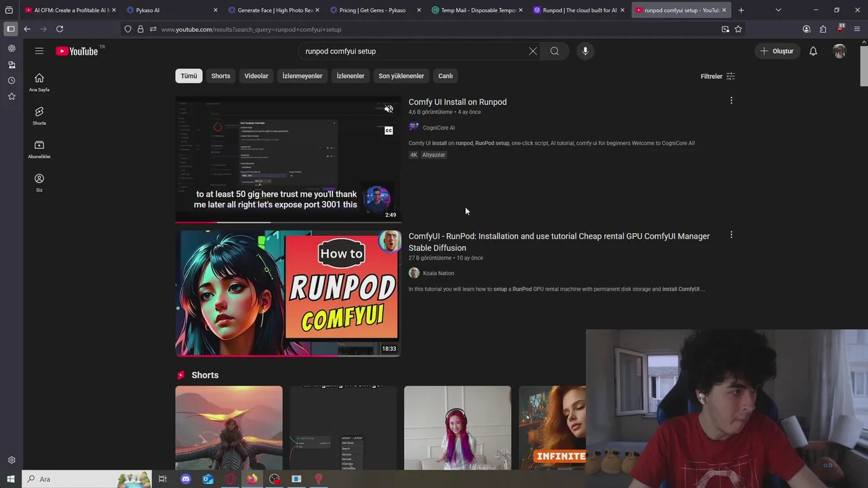Viewport: 868px width, 488px height.
Task: Go back with browser back arrow
Action: coord(27,29)
